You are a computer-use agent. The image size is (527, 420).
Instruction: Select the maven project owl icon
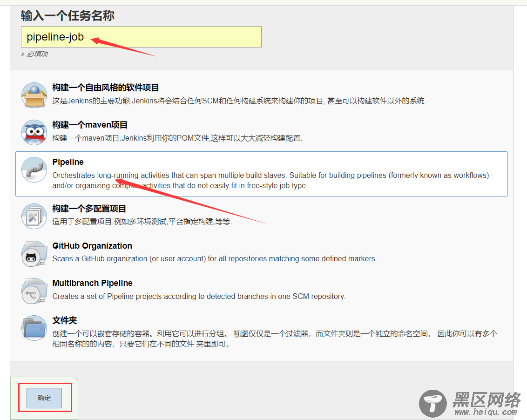coord(34,133)
